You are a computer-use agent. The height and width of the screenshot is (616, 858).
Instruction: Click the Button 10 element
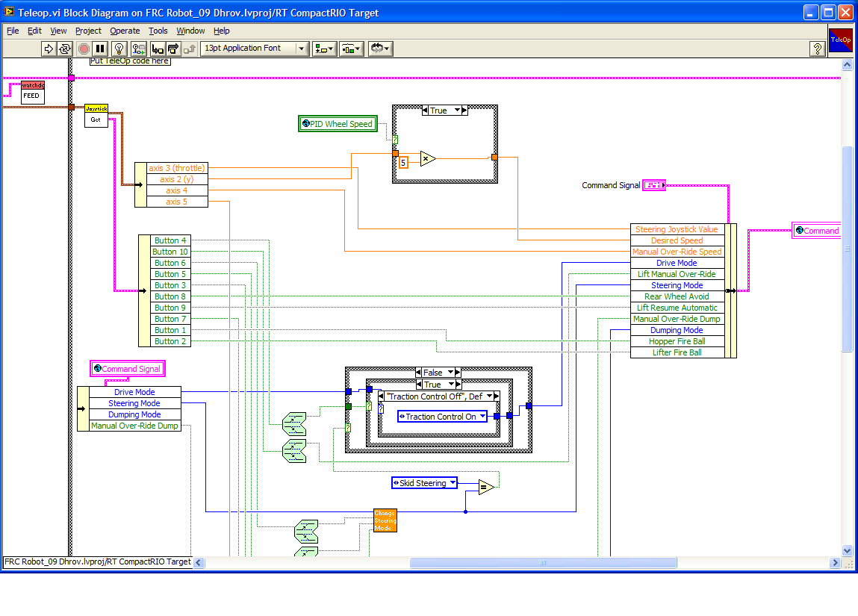click(x=170, y=252)
